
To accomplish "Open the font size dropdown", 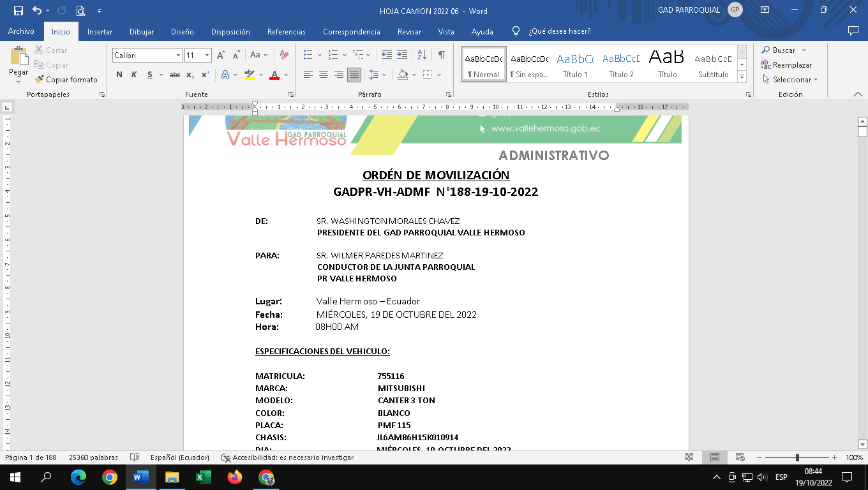I will 207,56.
